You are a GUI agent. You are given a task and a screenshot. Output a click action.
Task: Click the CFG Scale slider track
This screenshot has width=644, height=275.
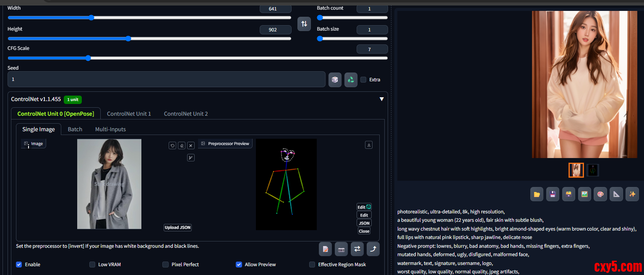197,58
